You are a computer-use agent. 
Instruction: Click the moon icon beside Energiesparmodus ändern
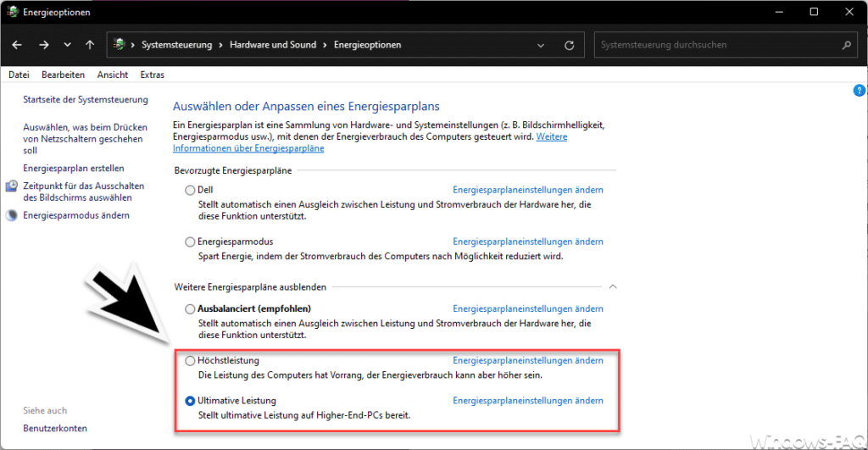point(12,215)
